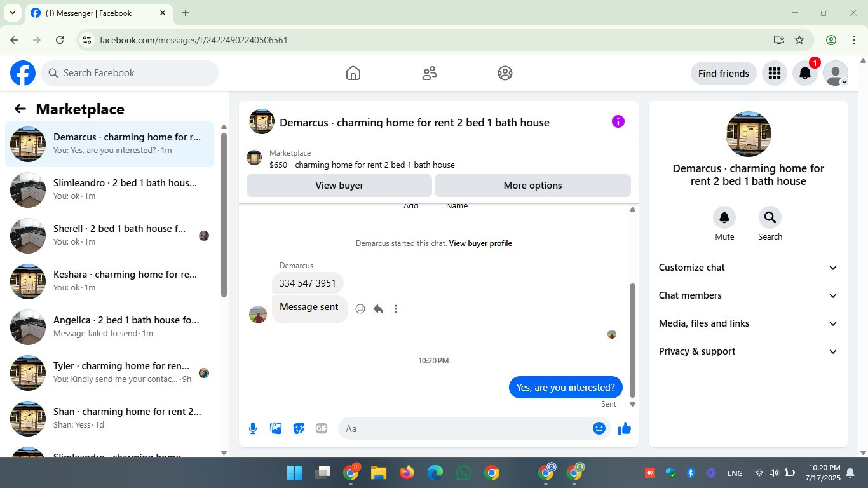Open the emoji picker in message box
Screen dimensions: 868x488
(599, 428)
